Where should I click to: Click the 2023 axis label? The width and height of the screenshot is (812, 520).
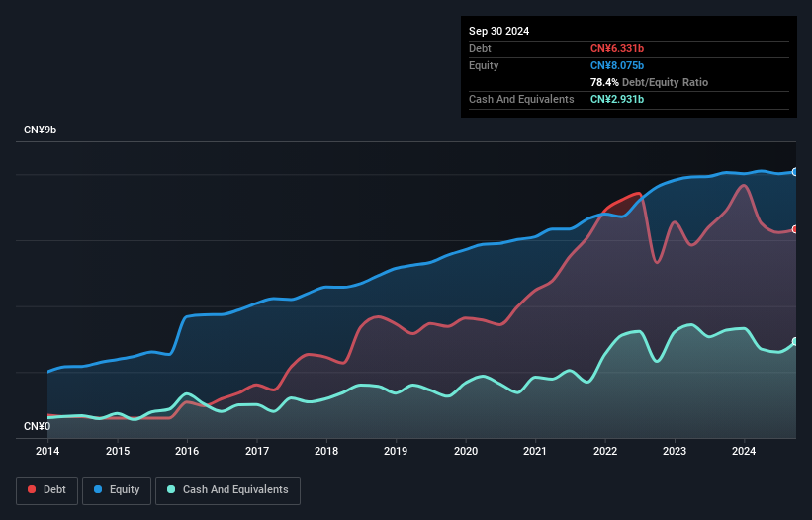tap(675, 451)
